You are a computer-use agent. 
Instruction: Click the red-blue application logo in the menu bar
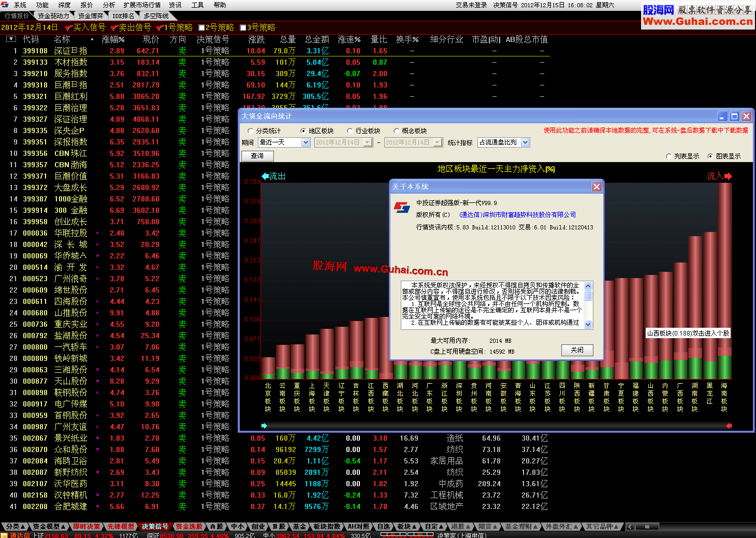point(5,5)
